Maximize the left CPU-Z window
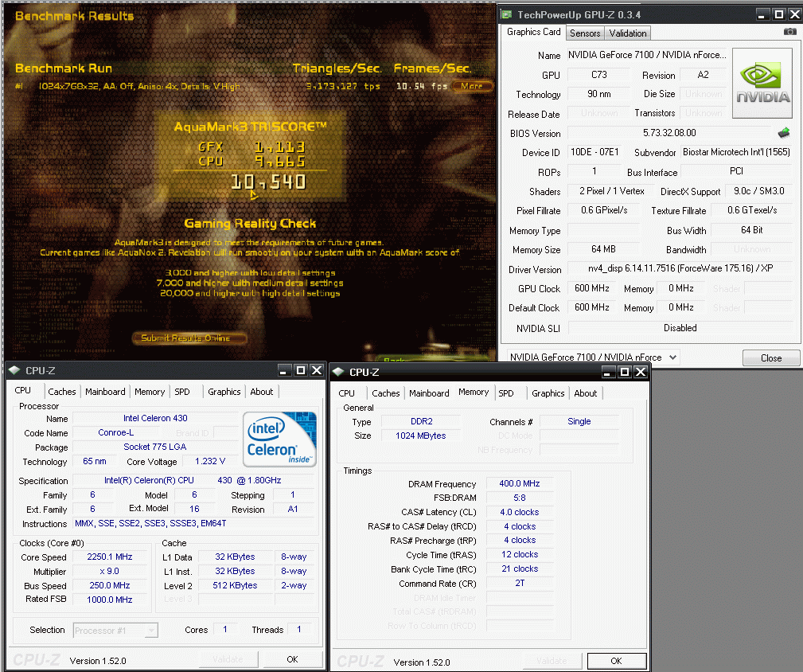 (x=301, y=370)
